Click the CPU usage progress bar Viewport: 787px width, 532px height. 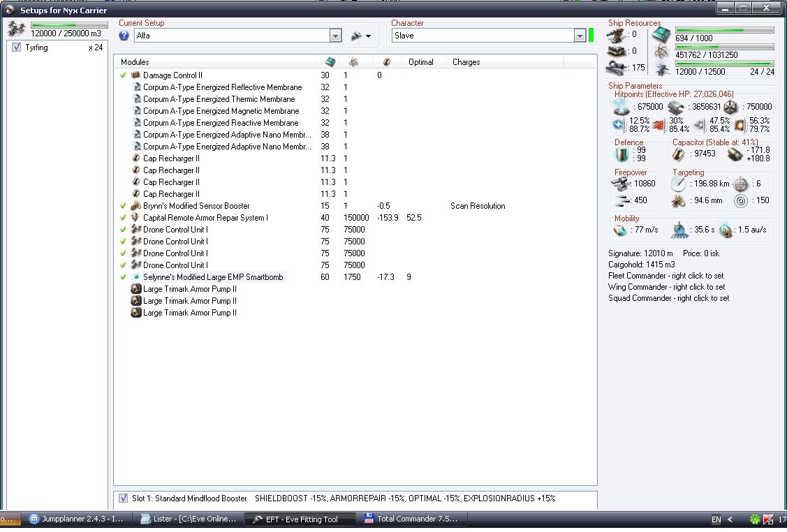[x=724, y=30]
